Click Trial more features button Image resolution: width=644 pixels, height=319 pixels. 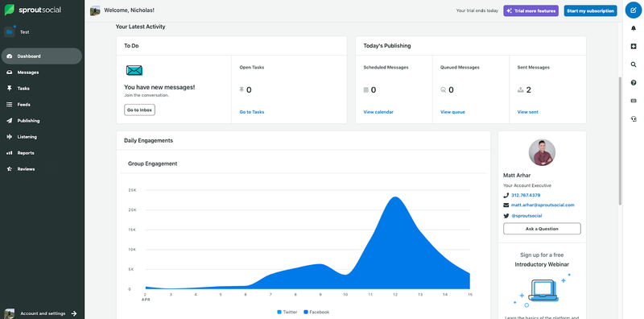click(x=531, y=10)
